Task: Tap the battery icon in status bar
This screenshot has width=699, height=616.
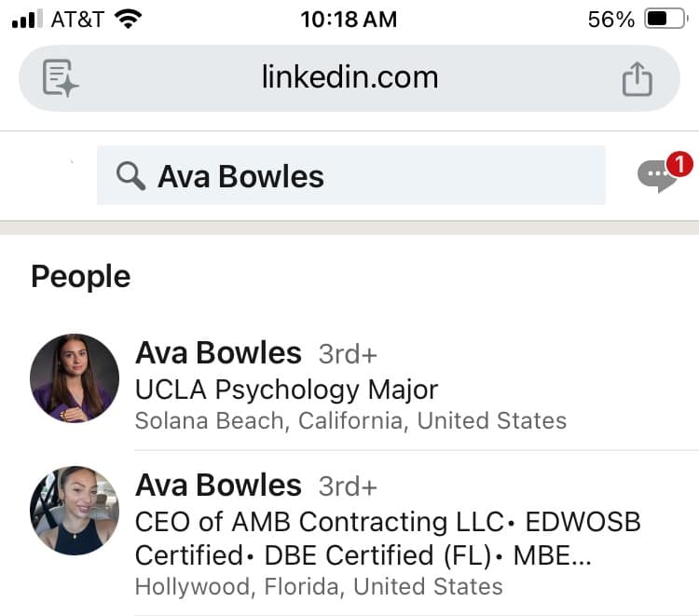Action: 665,19
